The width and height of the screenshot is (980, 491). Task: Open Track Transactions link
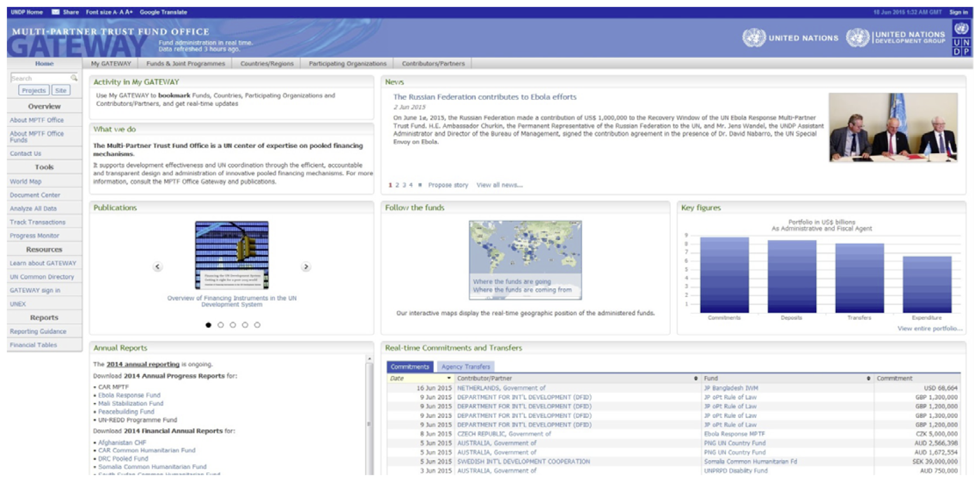[x=37, y=222]
